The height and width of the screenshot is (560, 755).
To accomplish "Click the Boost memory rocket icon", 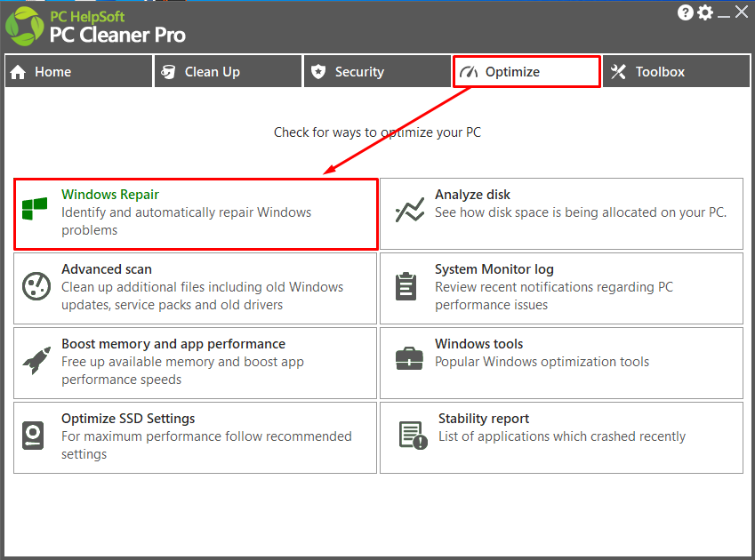I will (36, 360).
